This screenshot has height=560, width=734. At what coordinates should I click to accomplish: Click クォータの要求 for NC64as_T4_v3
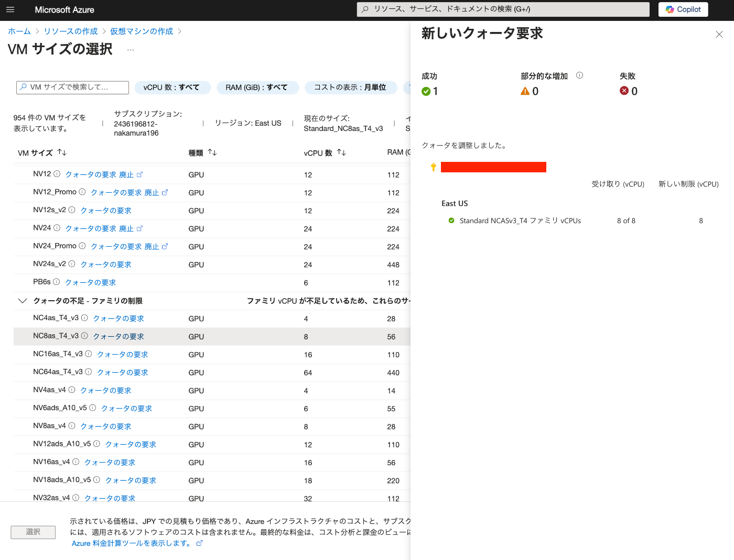click(122, 372)
